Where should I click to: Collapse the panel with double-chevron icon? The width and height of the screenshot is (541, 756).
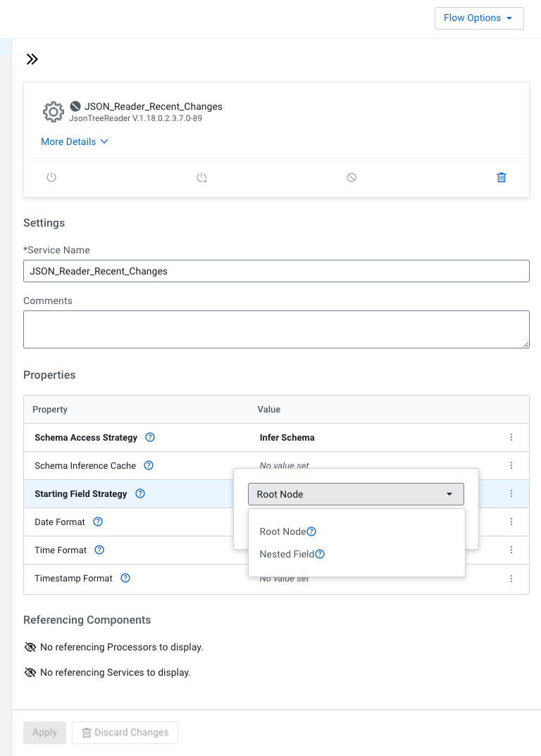pos(32,59)
